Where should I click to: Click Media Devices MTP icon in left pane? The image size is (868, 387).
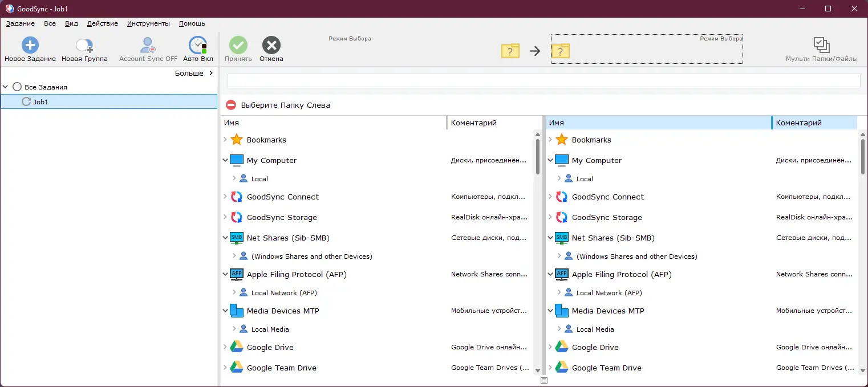click(x=237, y=311)
